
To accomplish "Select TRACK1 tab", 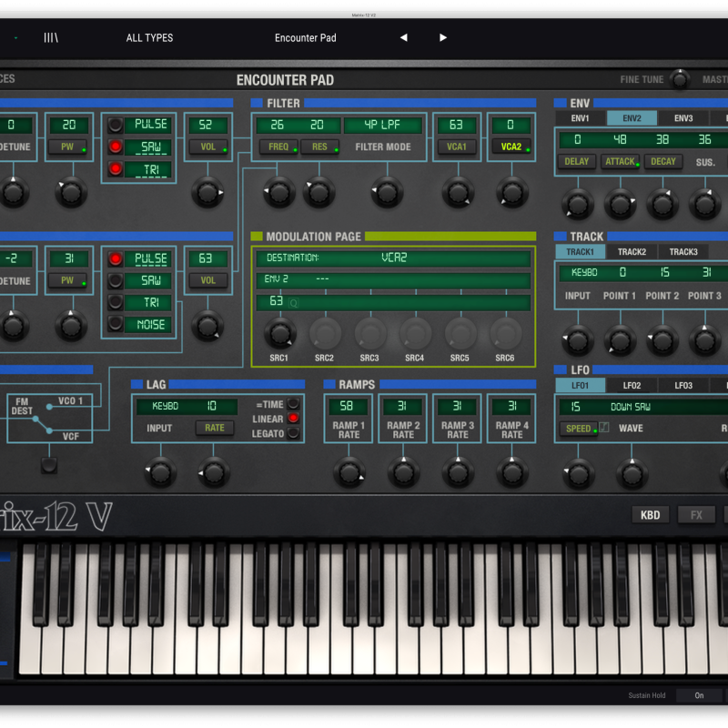I will 580,252.
